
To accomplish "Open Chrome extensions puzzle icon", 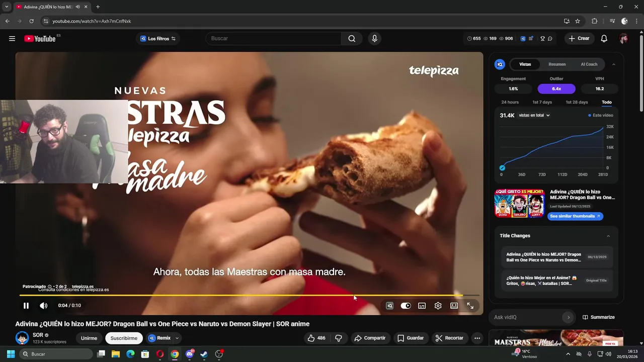I will point(595,21).
